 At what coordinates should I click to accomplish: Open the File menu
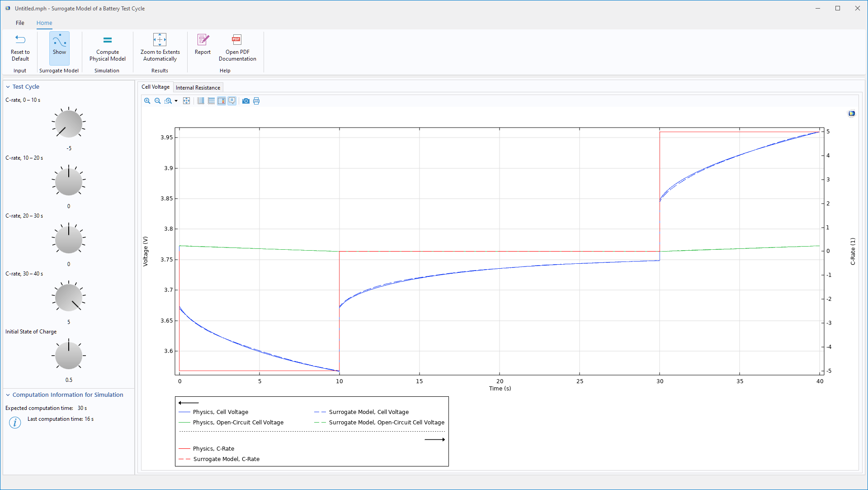[20, 23]
